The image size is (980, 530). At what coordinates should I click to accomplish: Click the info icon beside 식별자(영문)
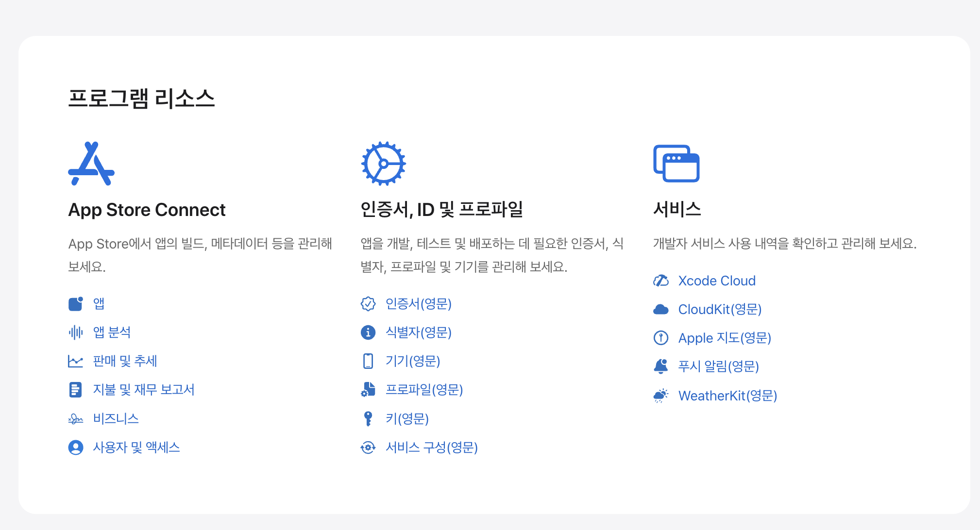(x=368, y=332)
